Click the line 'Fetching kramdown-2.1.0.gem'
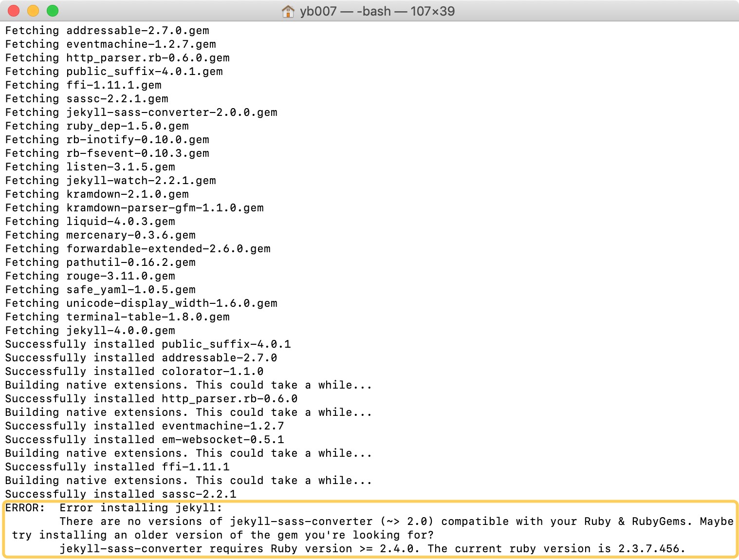739x560 pixels. 97,194
